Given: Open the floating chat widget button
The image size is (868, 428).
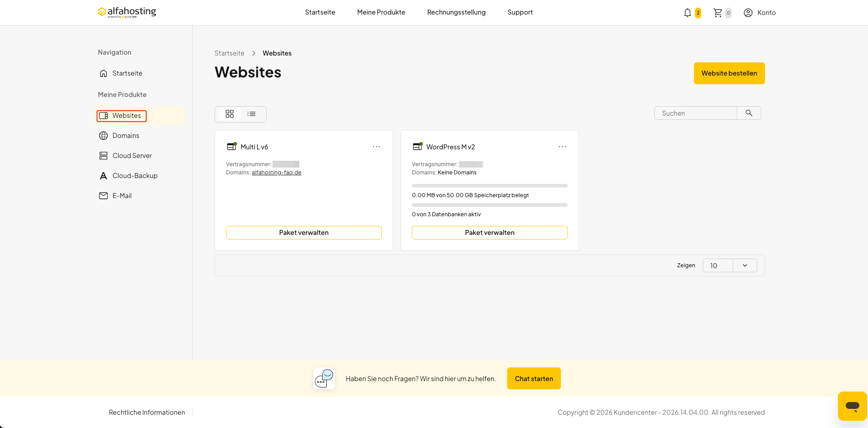Looking at the screenshot, I should [x=853, y=406].
